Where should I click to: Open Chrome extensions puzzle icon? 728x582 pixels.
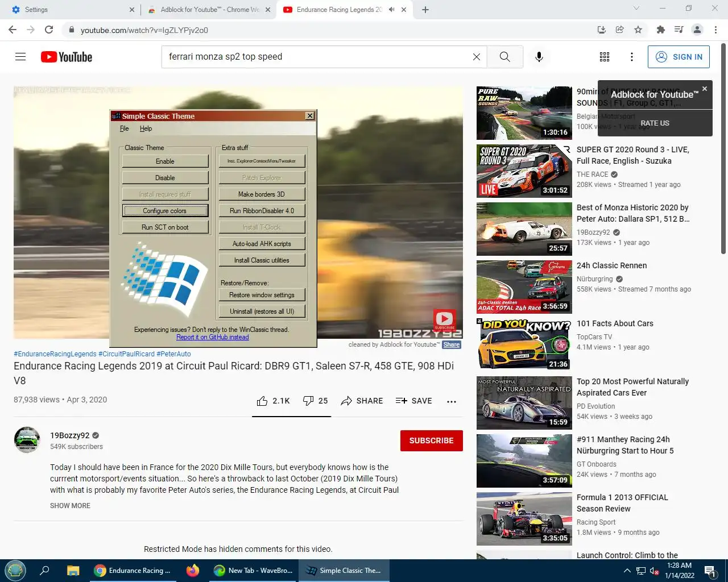pos(660,30)
